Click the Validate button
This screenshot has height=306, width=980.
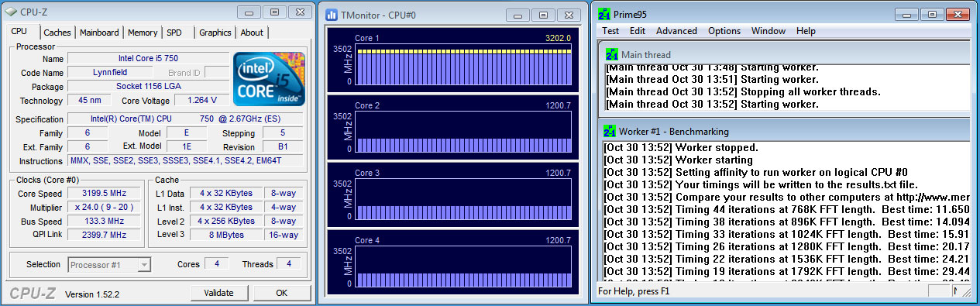pos(218,293)
